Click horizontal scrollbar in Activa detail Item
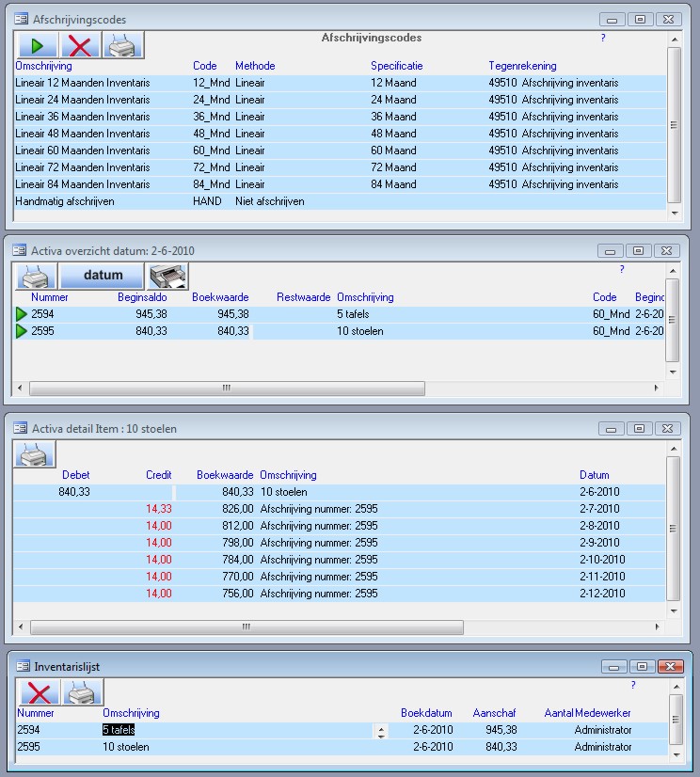 [247, 626]
